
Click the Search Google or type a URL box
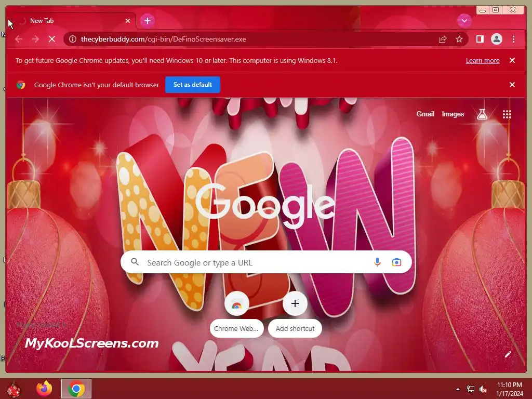coord(266,262)
